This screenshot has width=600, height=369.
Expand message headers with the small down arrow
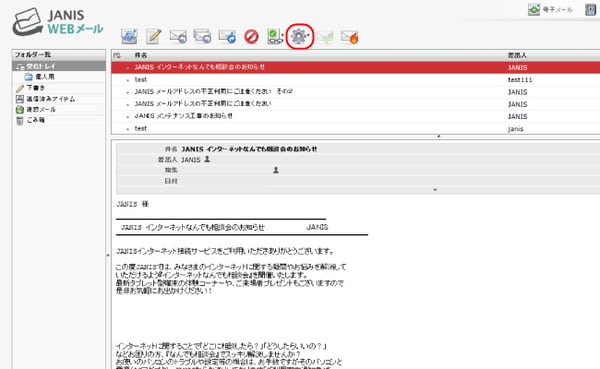coord(435,189)
